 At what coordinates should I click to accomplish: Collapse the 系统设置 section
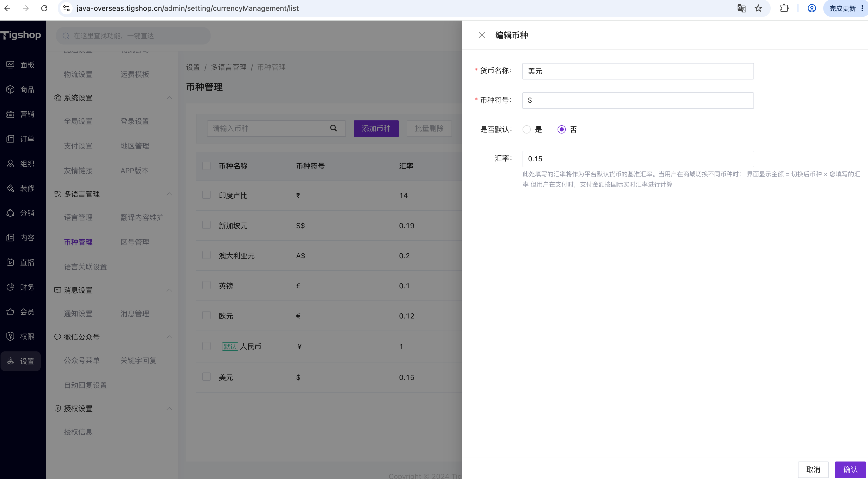pos(169,98)
